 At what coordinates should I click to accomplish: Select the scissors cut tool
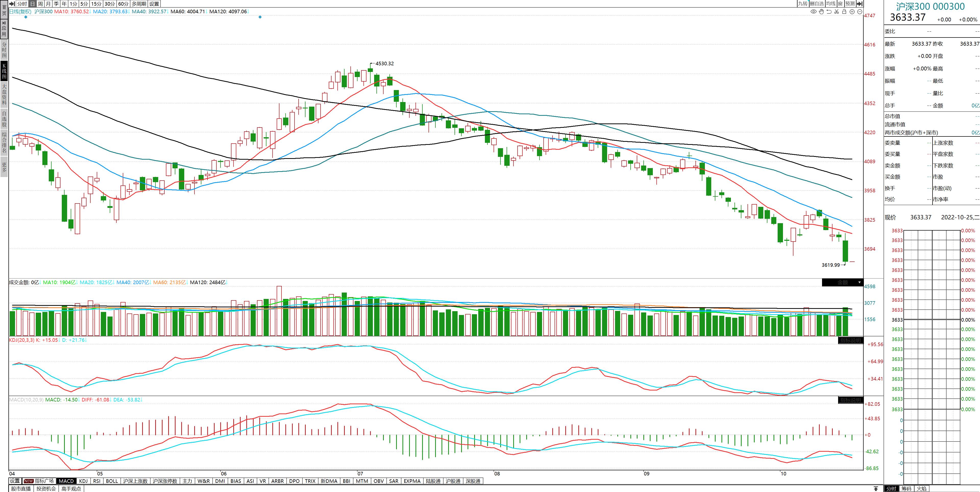click(837, 12)
